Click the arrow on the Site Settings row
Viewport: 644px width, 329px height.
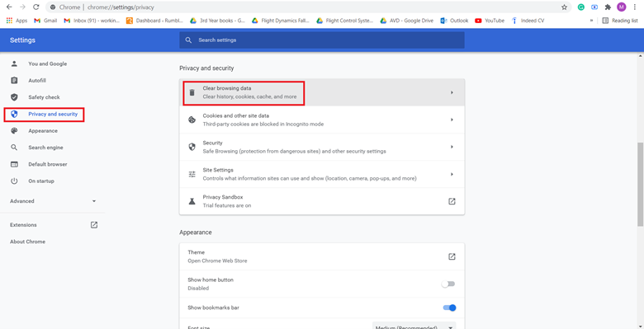tap(452, 174)
